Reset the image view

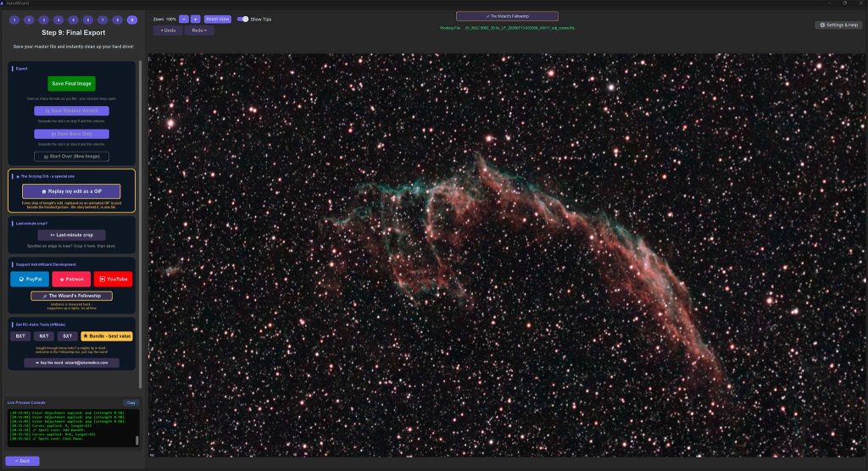tap(218, 19)
